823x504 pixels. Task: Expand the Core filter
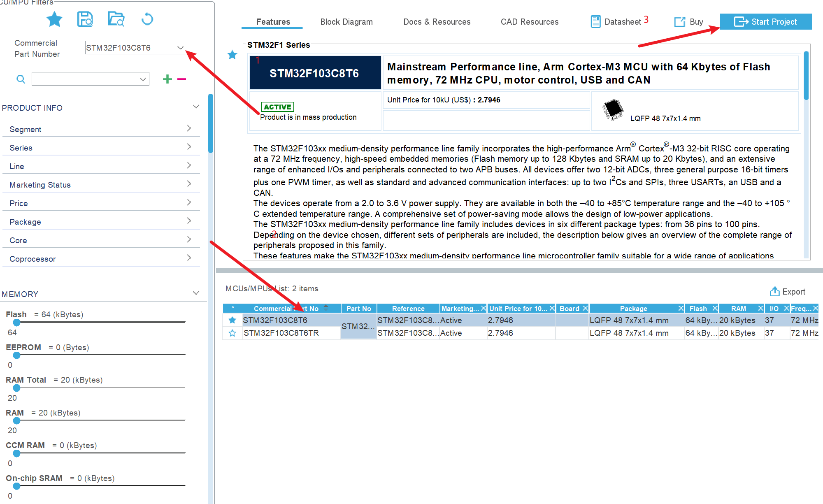coord(189,239)
